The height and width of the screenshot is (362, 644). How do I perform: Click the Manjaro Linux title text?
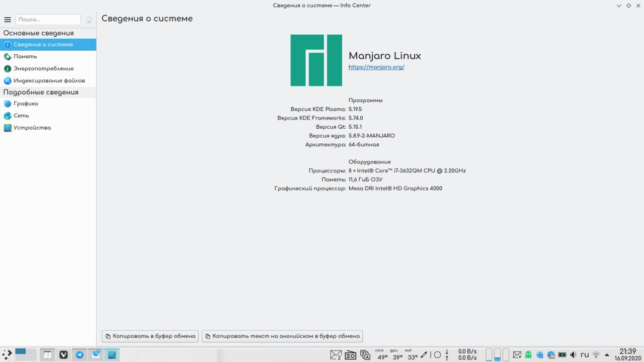point(385,56)
